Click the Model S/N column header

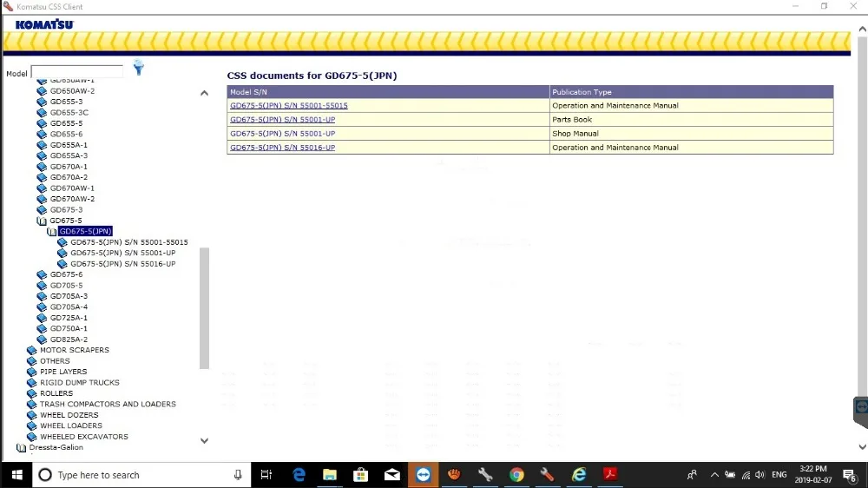388,92
